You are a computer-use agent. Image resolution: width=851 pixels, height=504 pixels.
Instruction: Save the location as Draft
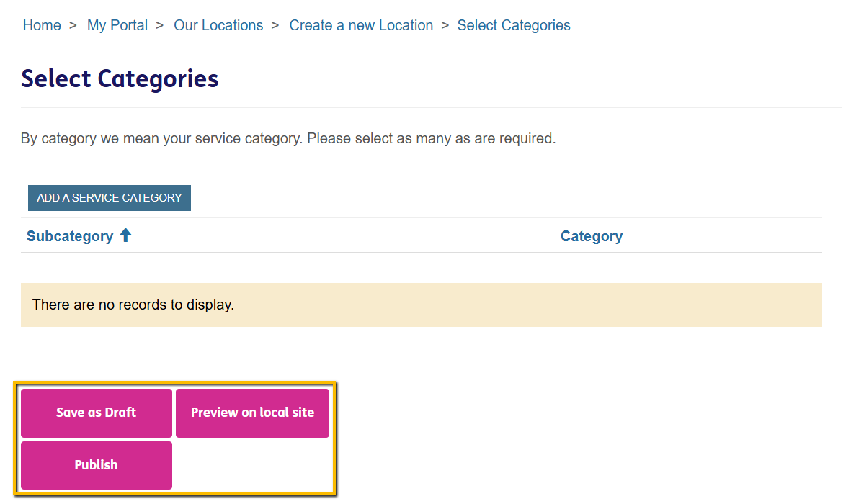(x=97, y=413)
